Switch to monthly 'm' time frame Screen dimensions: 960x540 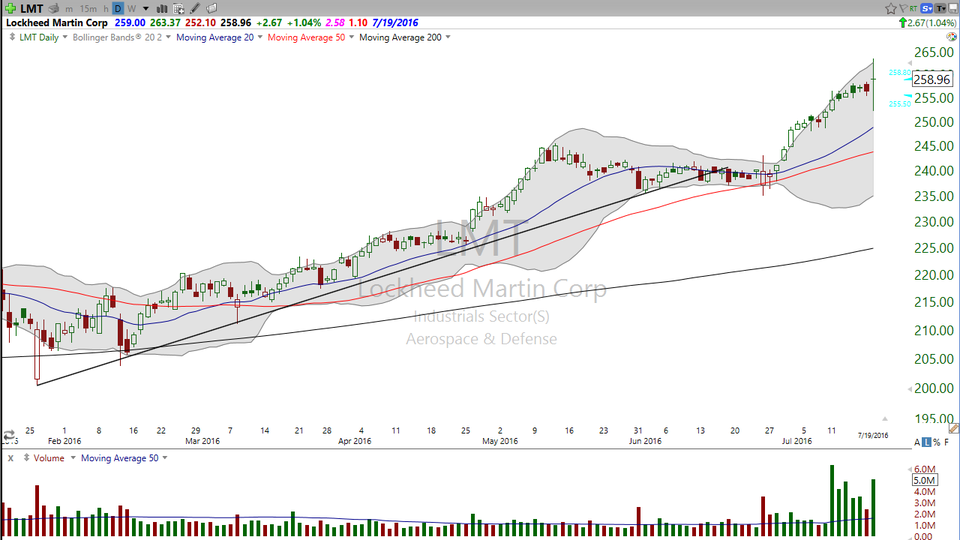click(x=69, y=9)
